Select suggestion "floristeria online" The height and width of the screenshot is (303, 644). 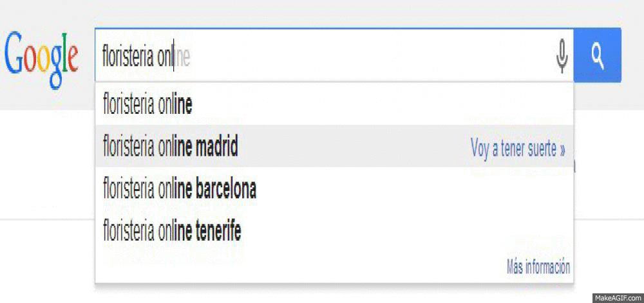coord(147,105)
